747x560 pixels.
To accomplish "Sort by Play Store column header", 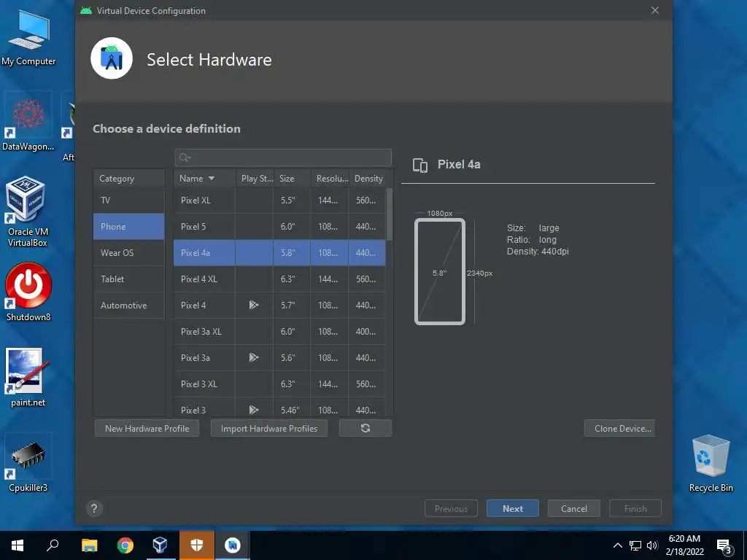I will (255, 179).
